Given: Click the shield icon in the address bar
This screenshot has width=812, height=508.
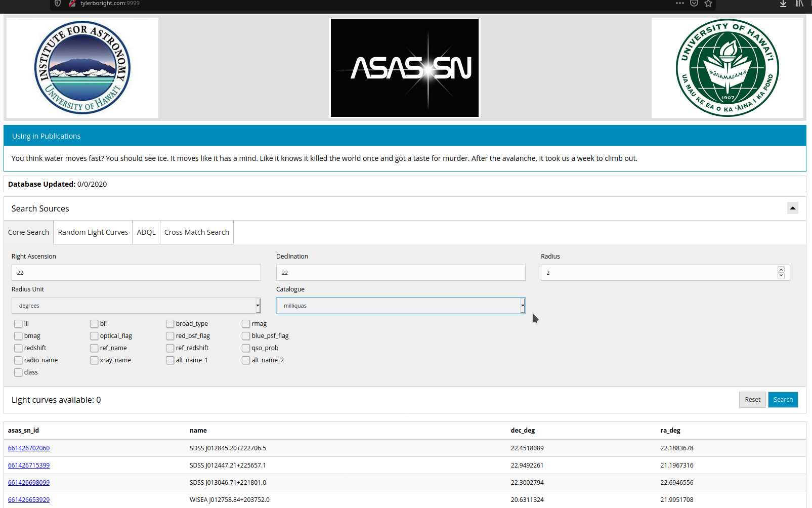Looking at the screenshot, I should click(x=57, y=3).
